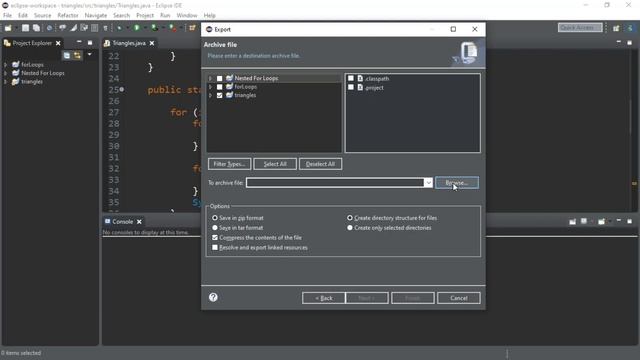The width and height of the screenshot is (640, 360).
Task: Check the forLoops project checkbox in Export
Action: coord(220,87)
